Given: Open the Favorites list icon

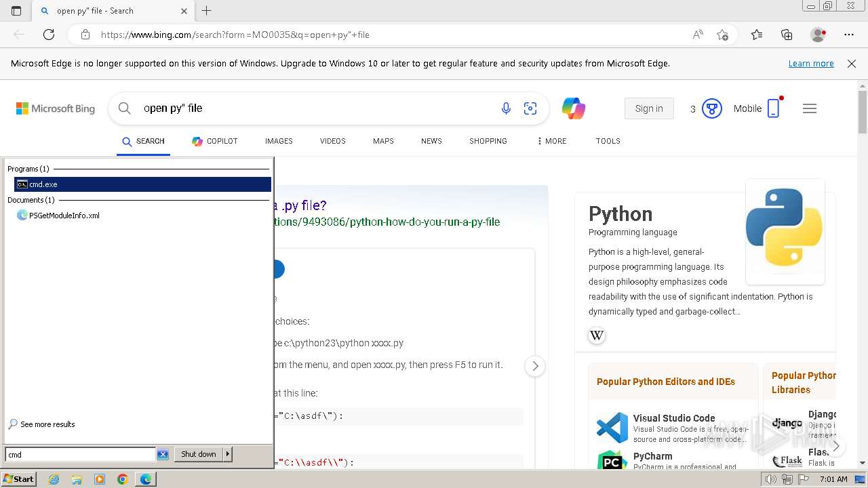Looking at the screenshot, I should (x=757, y=35).
